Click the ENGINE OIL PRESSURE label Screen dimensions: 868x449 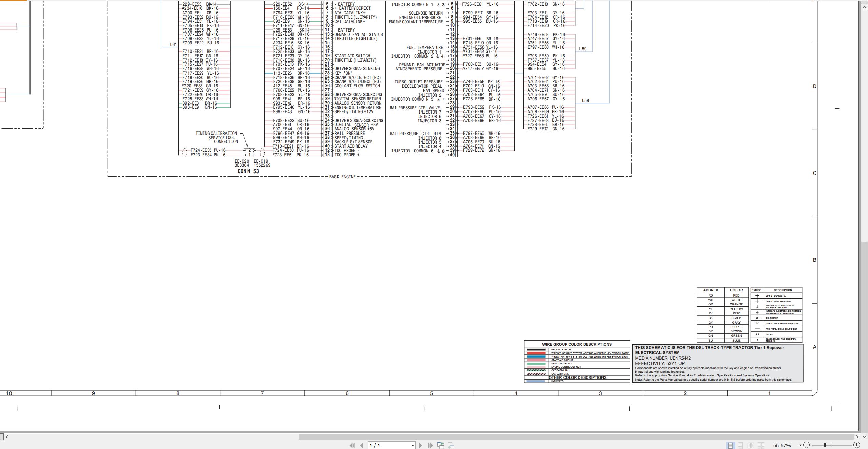point(420,18)
